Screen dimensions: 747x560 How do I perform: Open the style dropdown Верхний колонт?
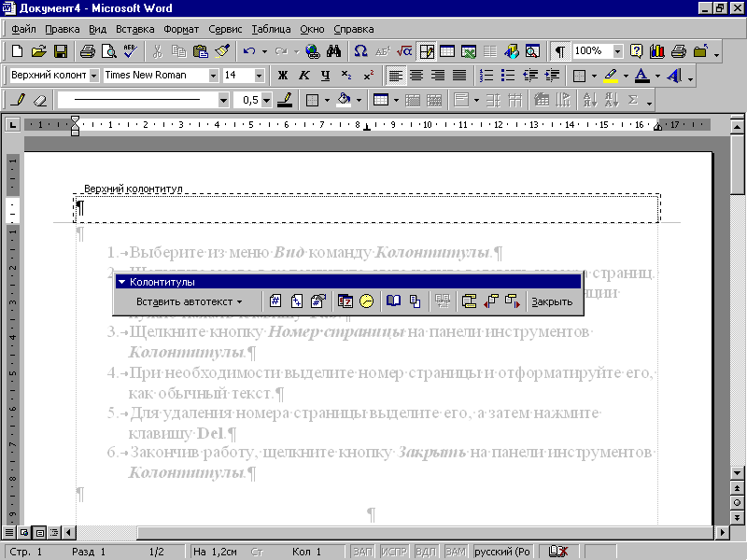(x=94, y=76)
